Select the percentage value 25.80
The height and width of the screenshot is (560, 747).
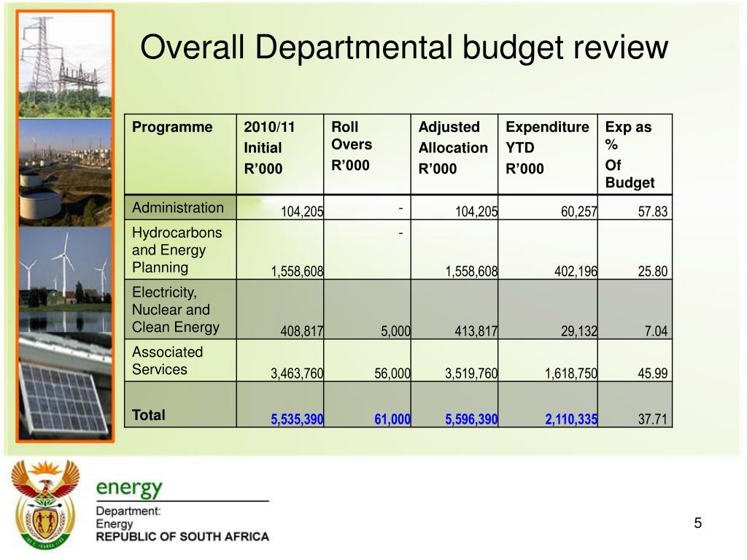653,271
